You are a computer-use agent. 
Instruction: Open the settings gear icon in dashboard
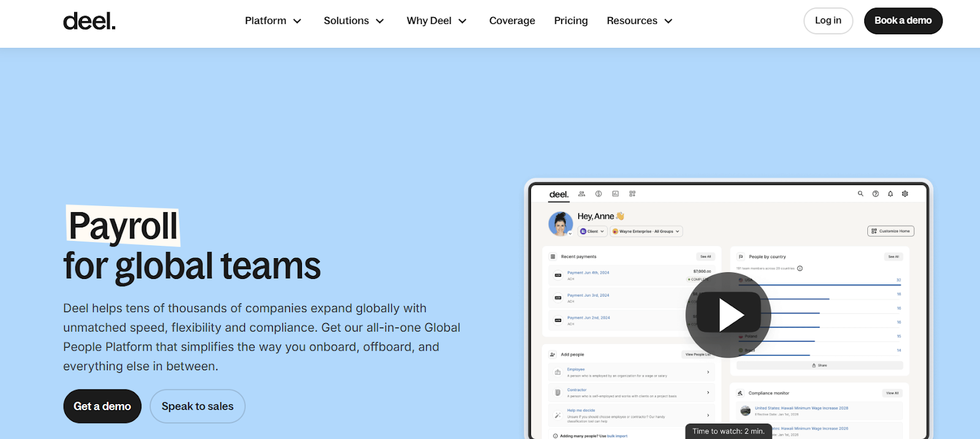point(905,194)
